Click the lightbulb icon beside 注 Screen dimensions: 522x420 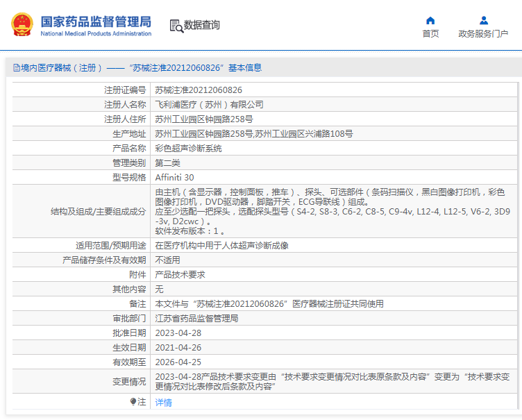pyautogui.click(x=133, y=402)
